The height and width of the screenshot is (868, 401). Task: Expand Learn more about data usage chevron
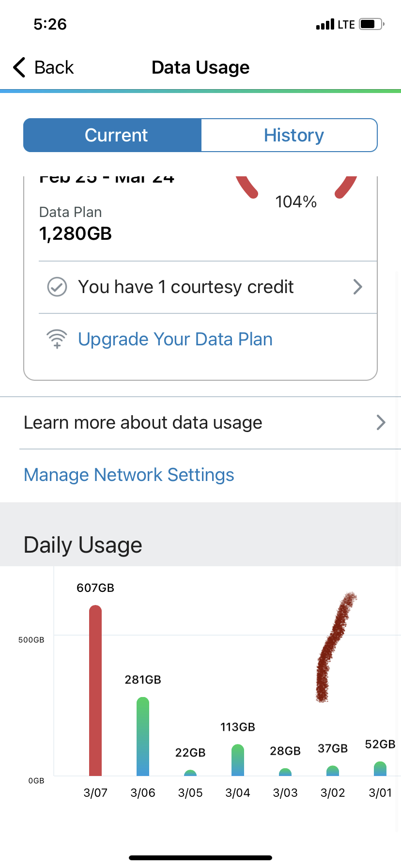(381, 422)
